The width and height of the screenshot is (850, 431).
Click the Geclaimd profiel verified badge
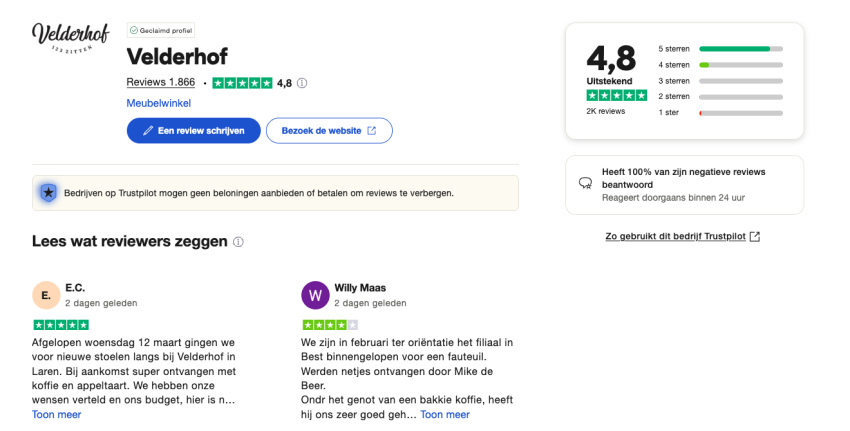click(161, 31)
